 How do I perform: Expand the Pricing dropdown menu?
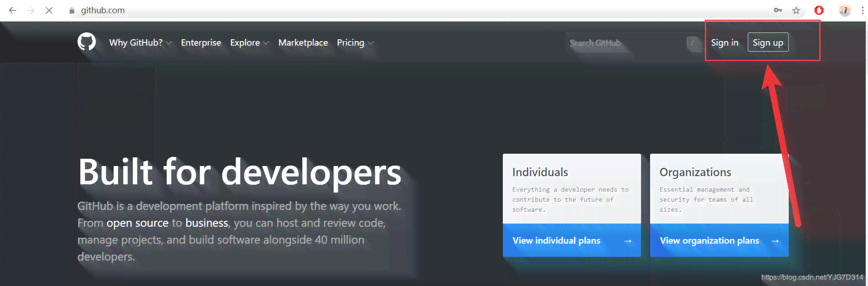pyautogui.click(x=355, y=42)
